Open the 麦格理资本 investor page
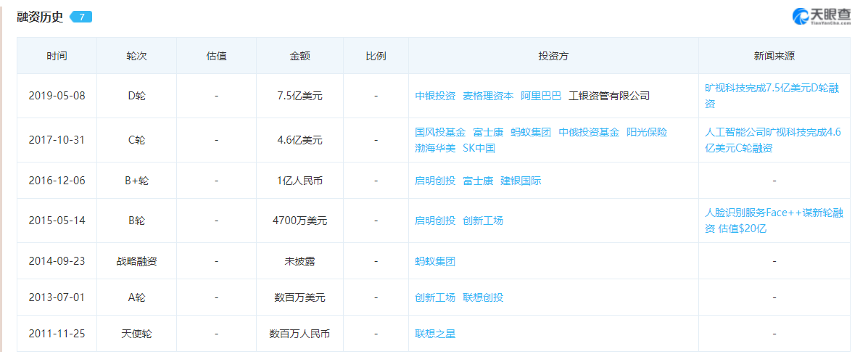 [488, 96]
